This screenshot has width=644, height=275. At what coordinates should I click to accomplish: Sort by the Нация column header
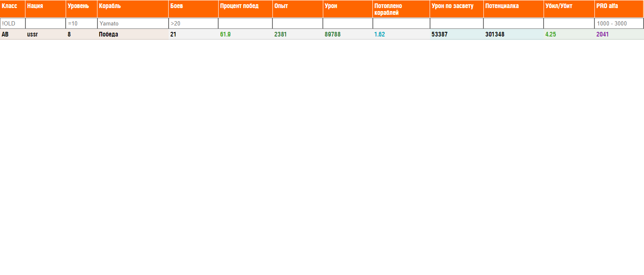(45, 9)
